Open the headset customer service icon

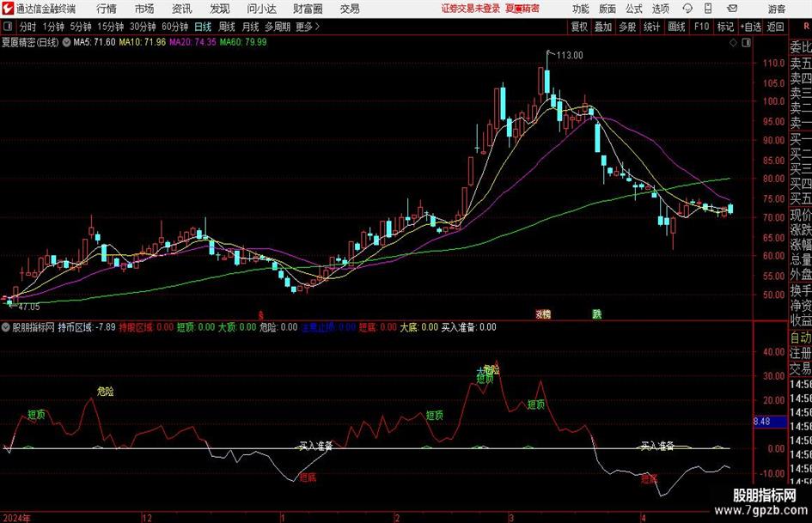point(687,9)
